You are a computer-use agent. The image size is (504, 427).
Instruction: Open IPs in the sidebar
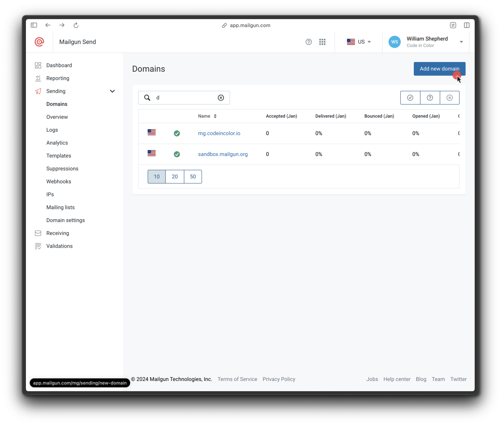[50, 195]
